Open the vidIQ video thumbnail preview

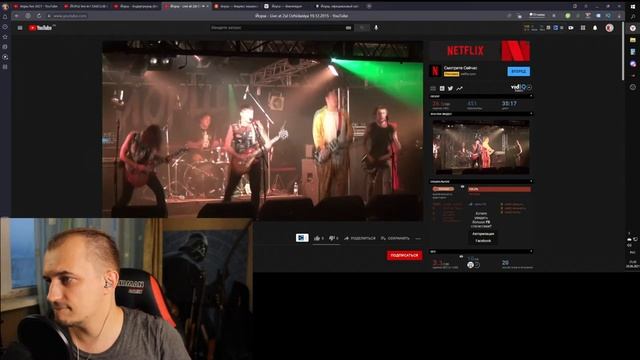tap(481, 147)
